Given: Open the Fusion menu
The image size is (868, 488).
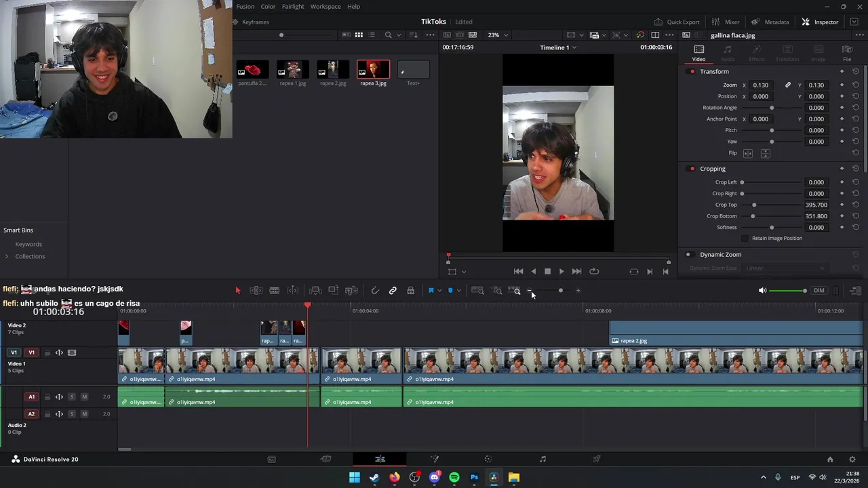Looking at the screenshot, I should (245, 6).
